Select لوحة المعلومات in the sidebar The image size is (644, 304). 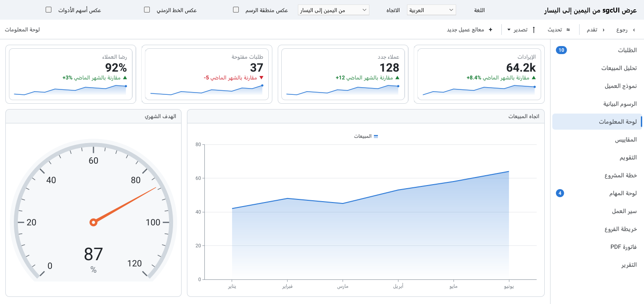[596, 122]
